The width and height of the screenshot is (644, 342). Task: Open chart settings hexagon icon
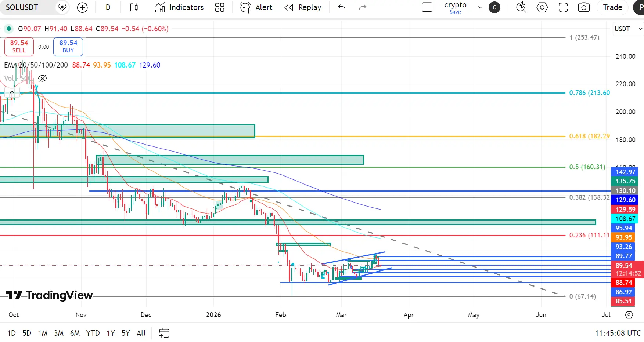click(x=542, y=7)
